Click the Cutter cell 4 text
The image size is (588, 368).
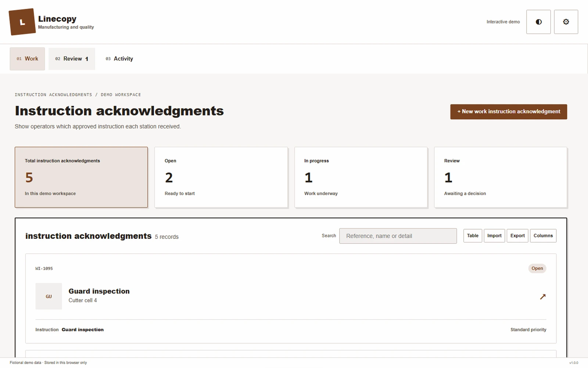click(x=83, y=300)
